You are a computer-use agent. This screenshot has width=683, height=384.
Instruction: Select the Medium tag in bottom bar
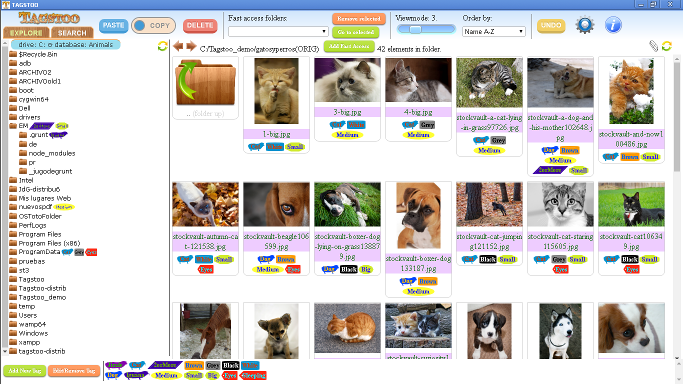point(166,375)
